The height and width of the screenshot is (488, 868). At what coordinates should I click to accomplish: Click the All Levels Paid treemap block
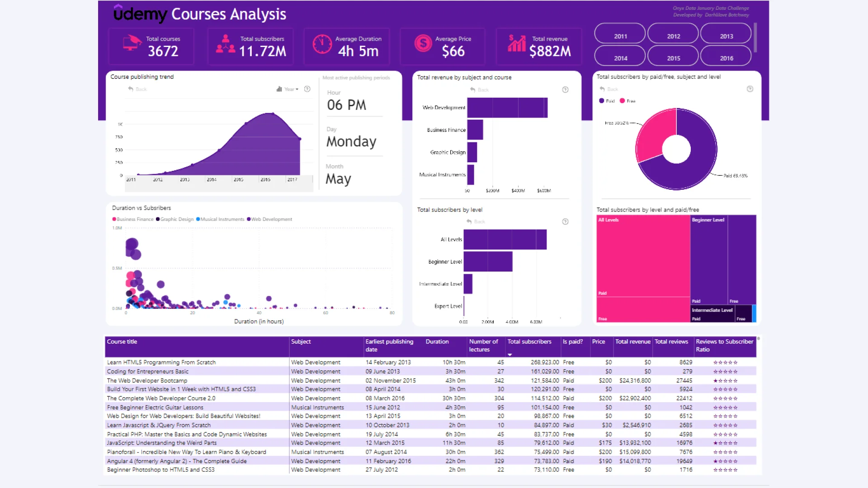(643, 256)
